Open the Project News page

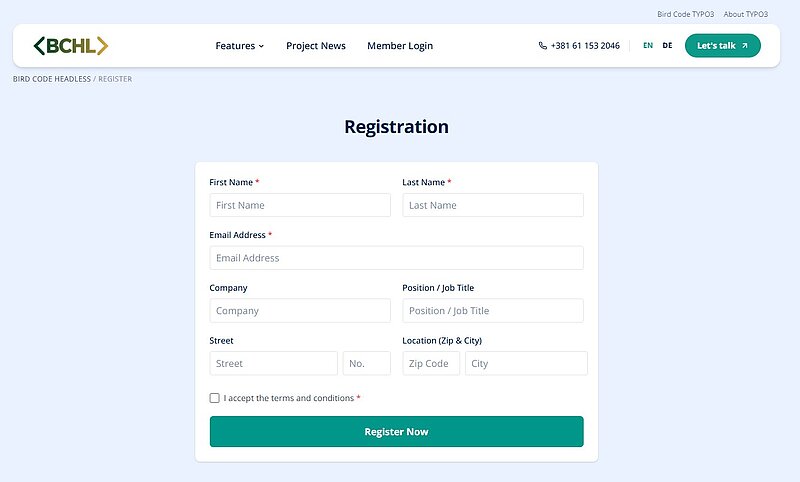point(316,46)
